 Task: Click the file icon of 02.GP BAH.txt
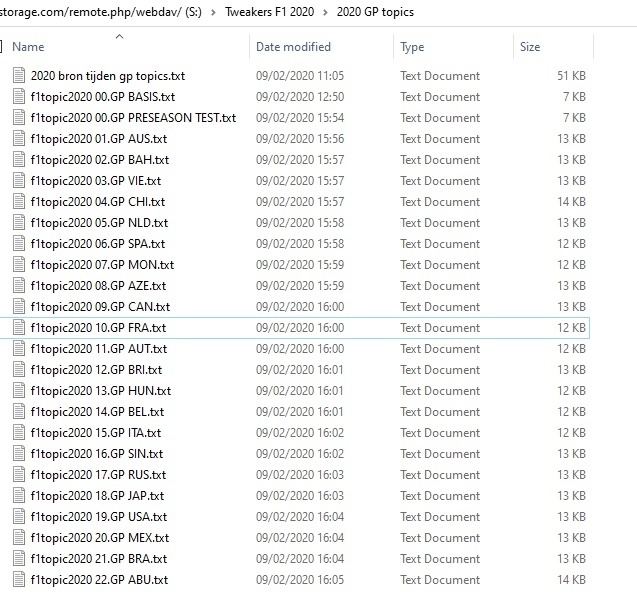click(19, 160)
